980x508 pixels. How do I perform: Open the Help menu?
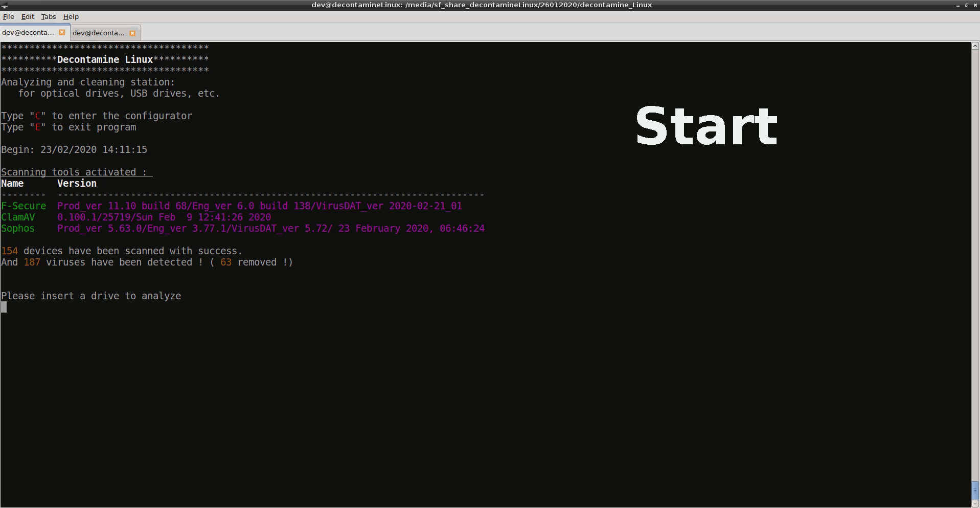tap(71, 16)
